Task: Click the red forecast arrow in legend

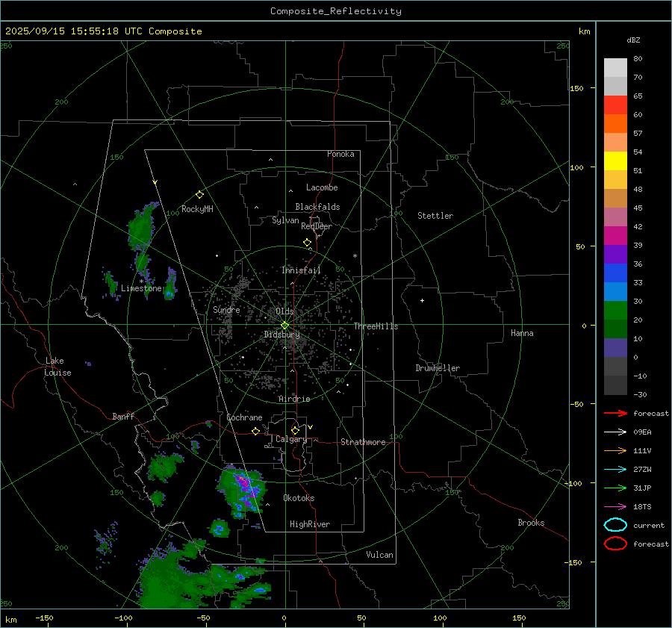Action: (615, 413)
